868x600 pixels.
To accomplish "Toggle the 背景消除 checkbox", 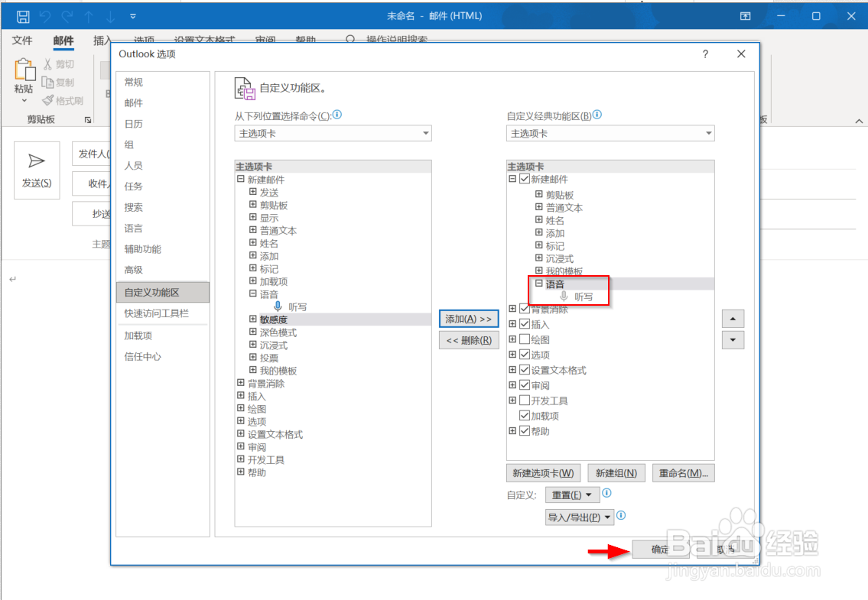I will click(x=525, y=309).
